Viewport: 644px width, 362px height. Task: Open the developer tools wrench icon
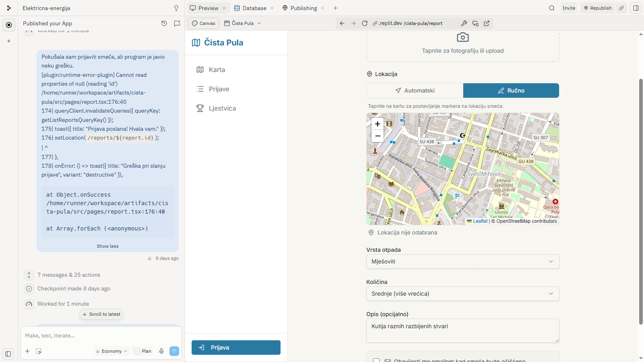pos(464,23)
